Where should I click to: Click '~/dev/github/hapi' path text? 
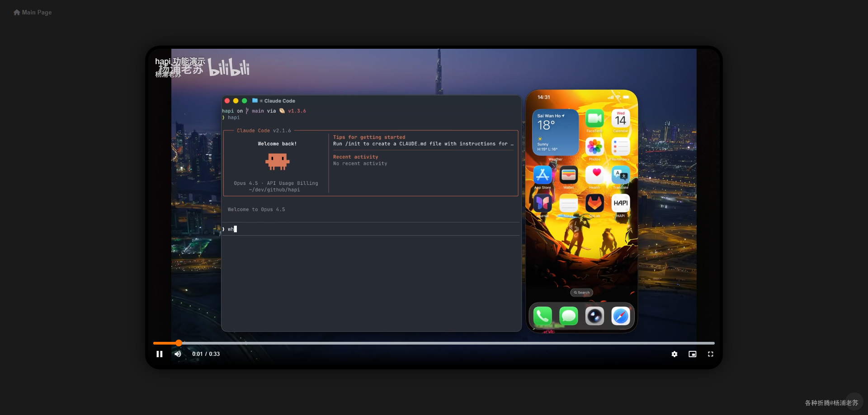point(274,190)
